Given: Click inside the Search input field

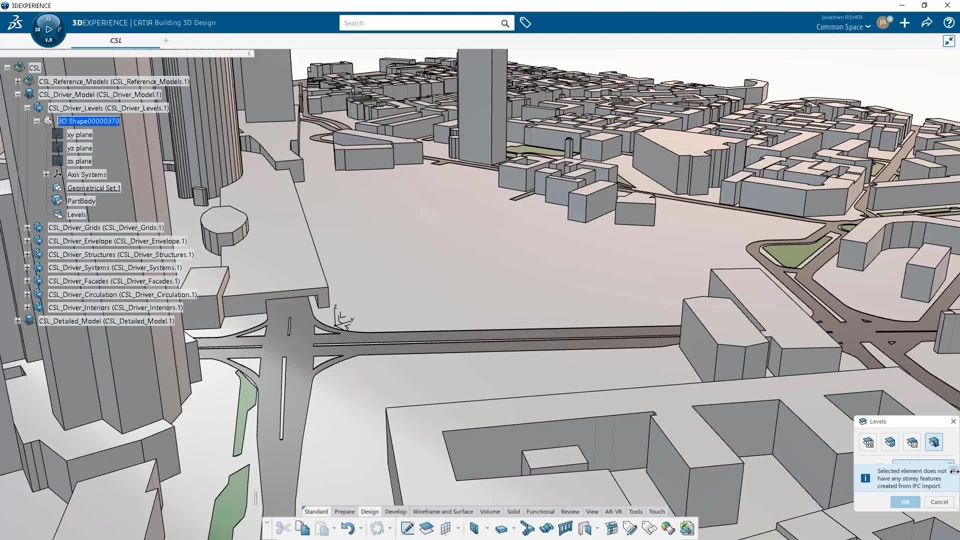Looking at the screenshot, I should (x=421, y=23).
